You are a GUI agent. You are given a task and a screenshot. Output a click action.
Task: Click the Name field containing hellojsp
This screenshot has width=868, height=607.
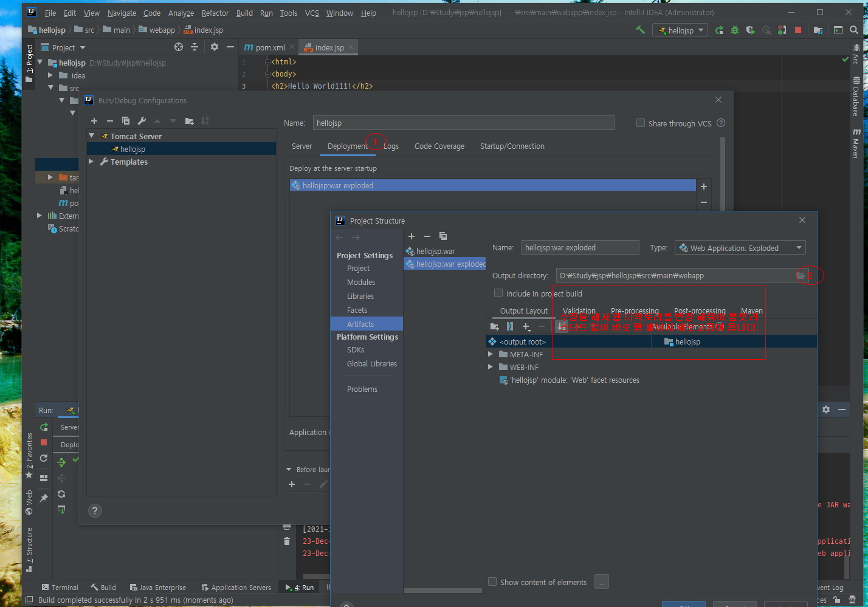click(x=464, y=123)
